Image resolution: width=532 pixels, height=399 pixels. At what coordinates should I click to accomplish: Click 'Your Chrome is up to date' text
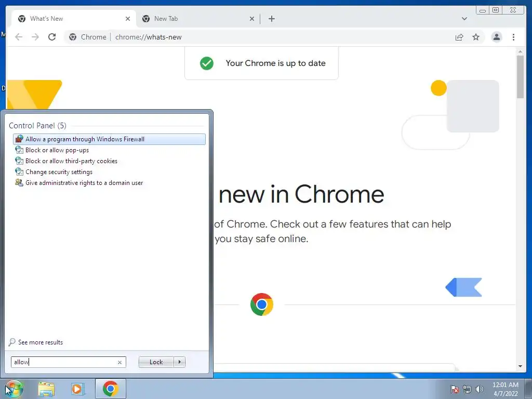tap(275, 63)
